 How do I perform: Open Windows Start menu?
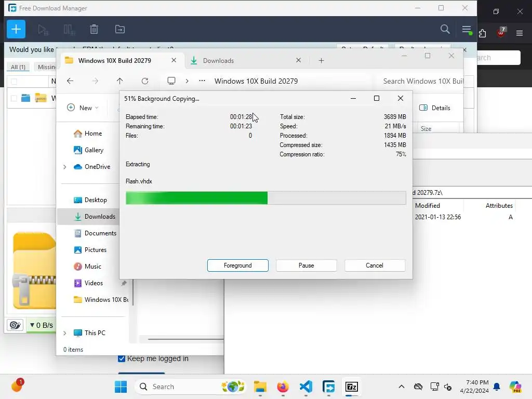[121, 387]
